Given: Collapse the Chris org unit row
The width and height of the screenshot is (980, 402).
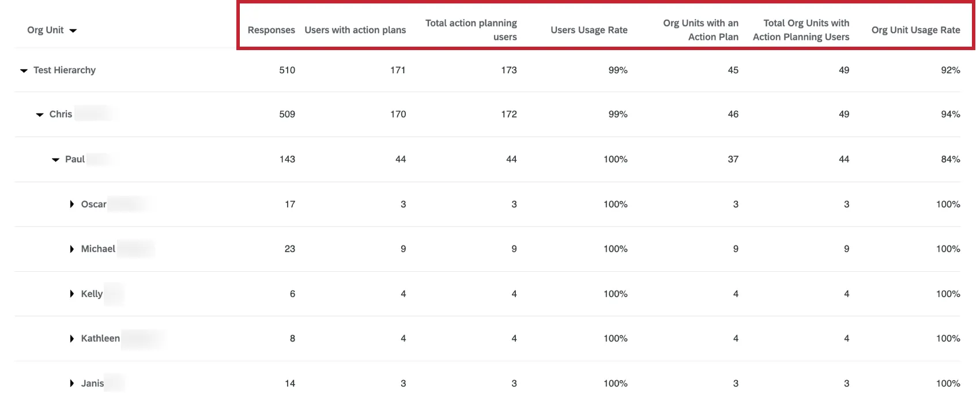Looking at the screenshot, I should click(x=40, y=114).
